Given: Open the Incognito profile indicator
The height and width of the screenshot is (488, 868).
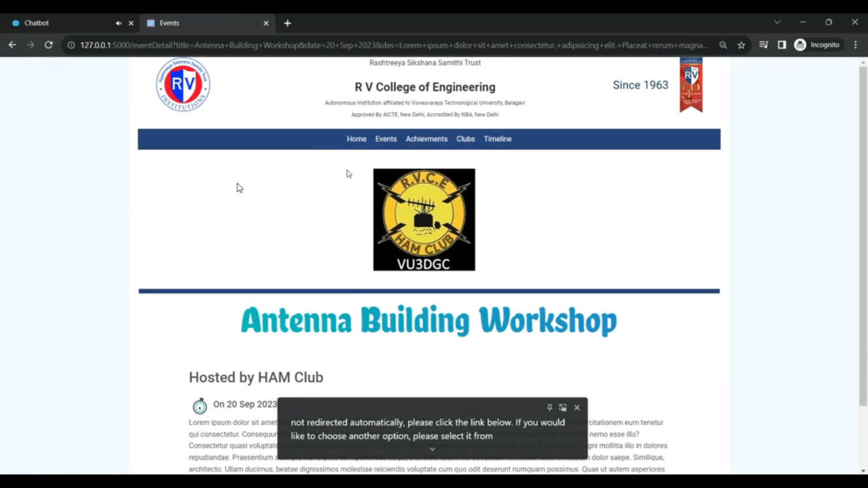Looking at the screenshot, I should coord(817,45).
